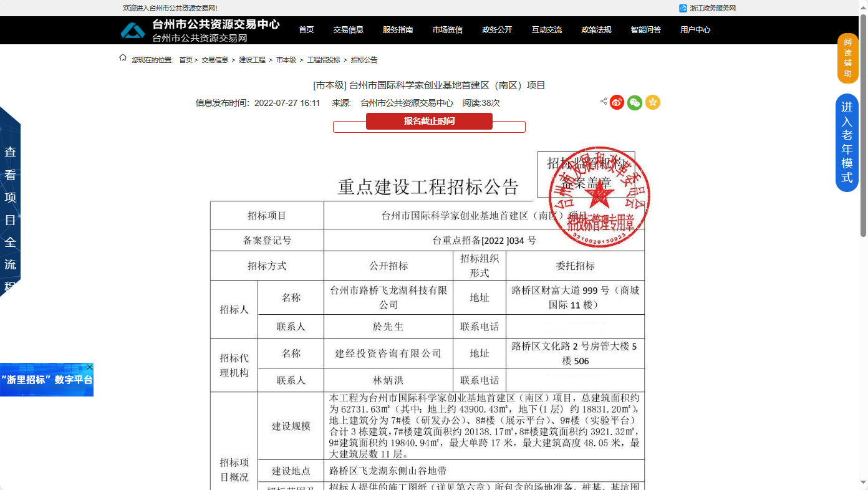Click the 台州市路桥飞龙湖科技有限公司 cell

[388, 297]
